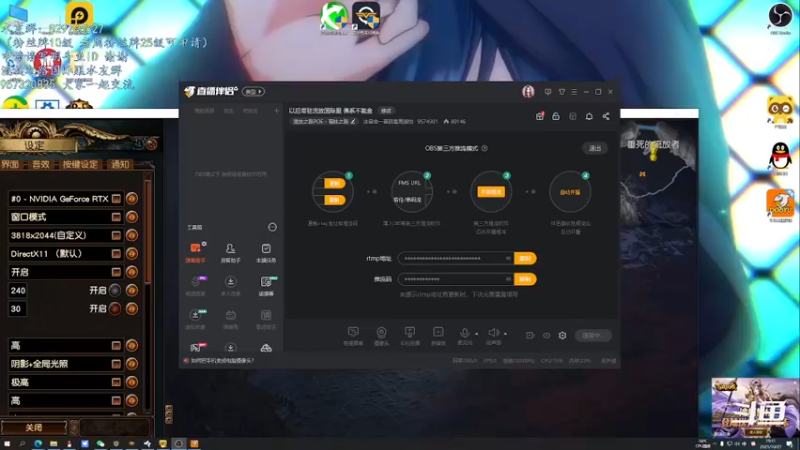Screen dimensions: 800x450
Task: Expand the speaker options arrow
Action: pos(505,334)
